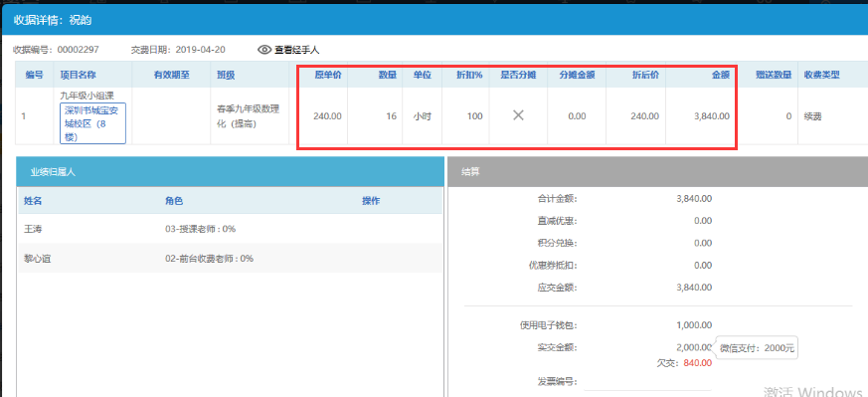Click the eye icon beside 查看经手人

(x=264, y=50)
